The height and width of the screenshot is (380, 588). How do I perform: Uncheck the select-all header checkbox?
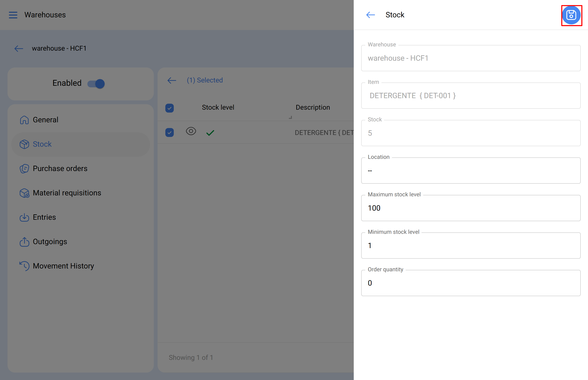coord(170,108)
